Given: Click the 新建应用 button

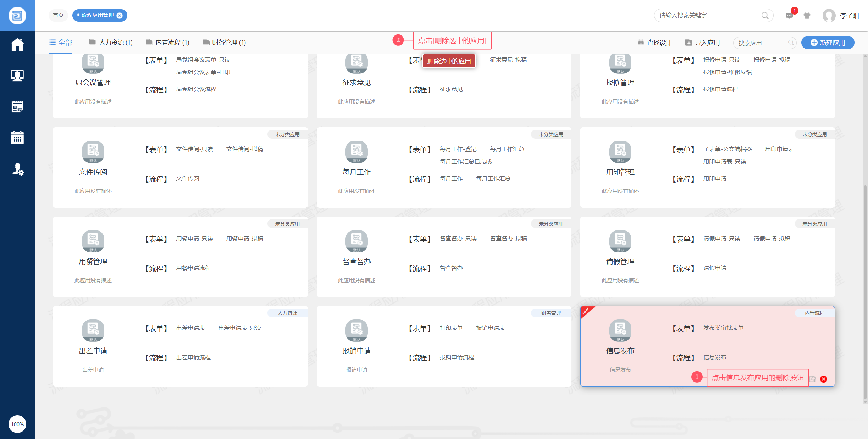Looking at the screenshot, I should [x=828, y=43].
